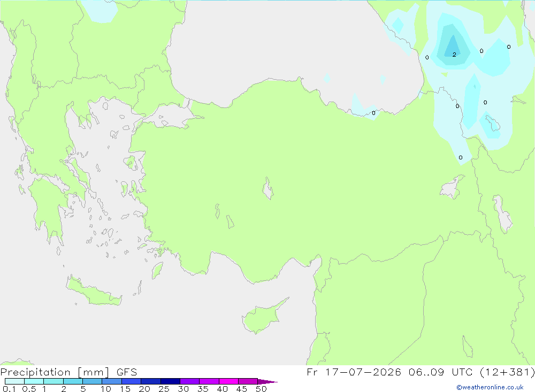Click the 5–10 mm legend color swatch
This screenshot has width=535, height=392.
[x=93, y=381]
